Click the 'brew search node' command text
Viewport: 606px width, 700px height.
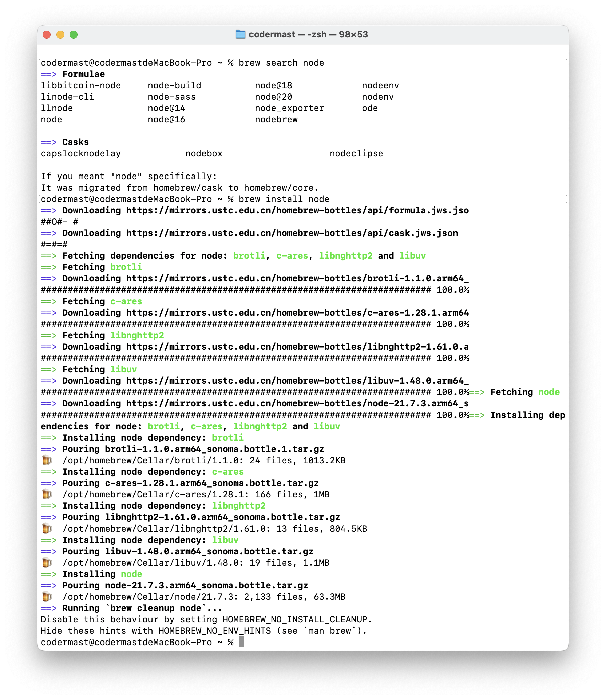[281, 63]
